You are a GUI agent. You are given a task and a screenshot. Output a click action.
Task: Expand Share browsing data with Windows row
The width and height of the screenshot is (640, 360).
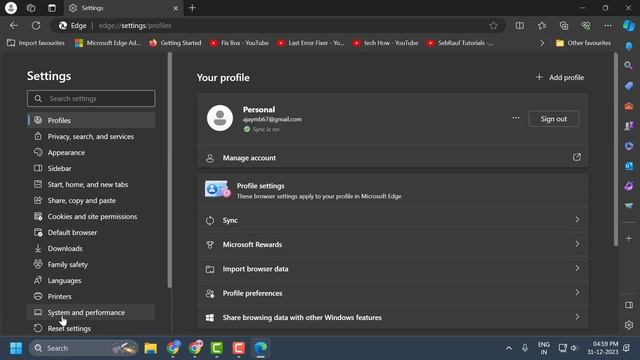(393, 317)
